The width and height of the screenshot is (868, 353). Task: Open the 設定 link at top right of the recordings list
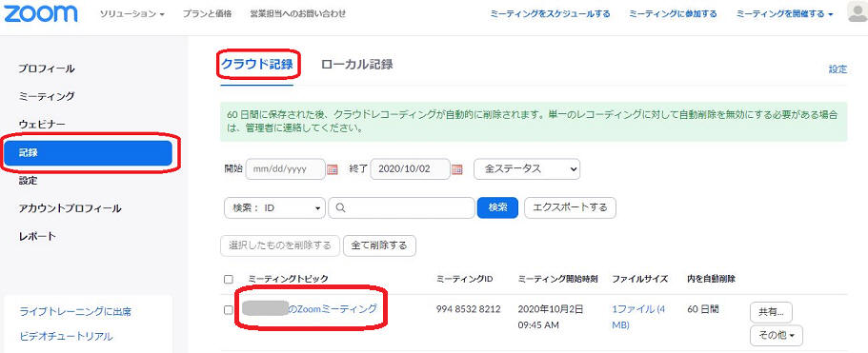(x=838, y=69)
